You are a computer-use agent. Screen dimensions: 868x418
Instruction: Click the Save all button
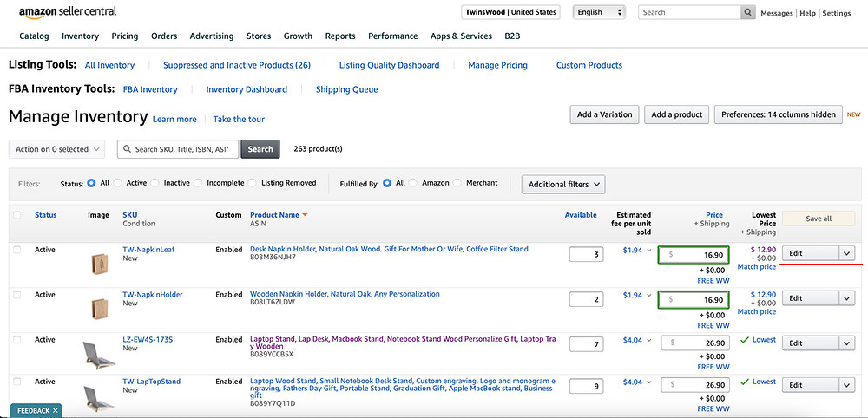tap(819, 219)
